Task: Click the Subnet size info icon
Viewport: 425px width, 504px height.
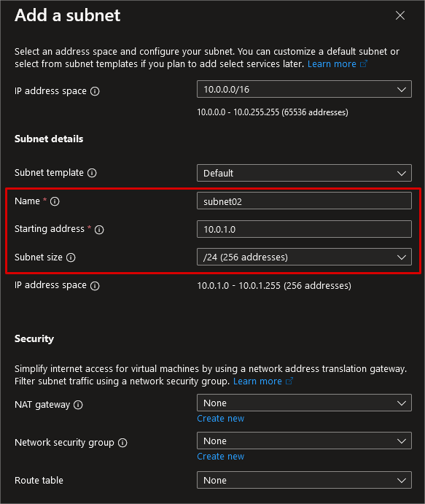Action: pos(71,257)
